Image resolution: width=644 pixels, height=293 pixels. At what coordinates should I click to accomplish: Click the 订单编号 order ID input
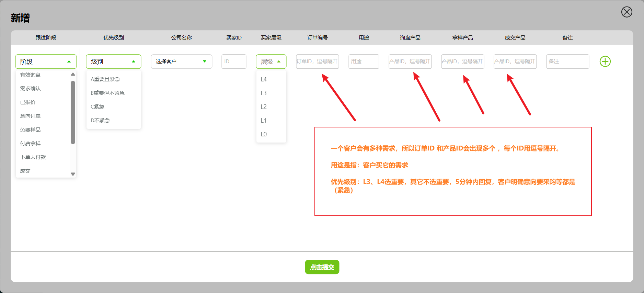tap(317, 61)
